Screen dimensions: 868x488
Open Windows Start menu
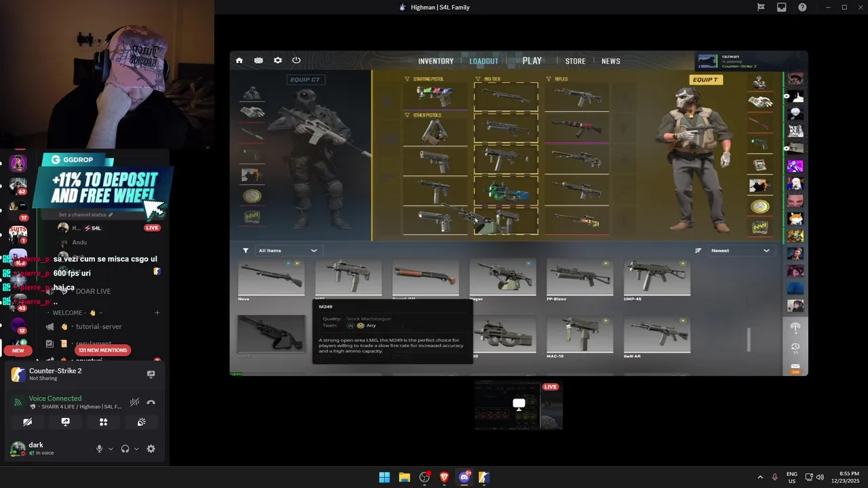point(384,477)
